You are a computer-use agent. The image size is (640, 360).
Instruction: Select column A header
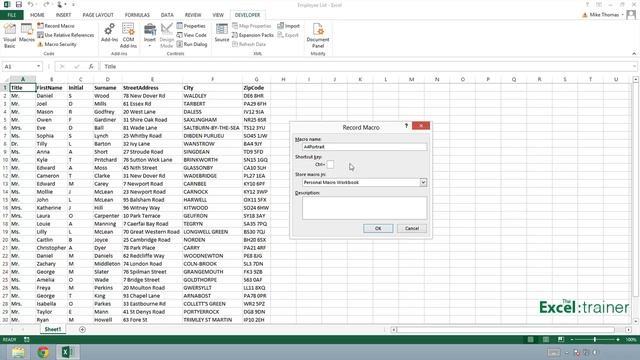click(x=23, y=79)
